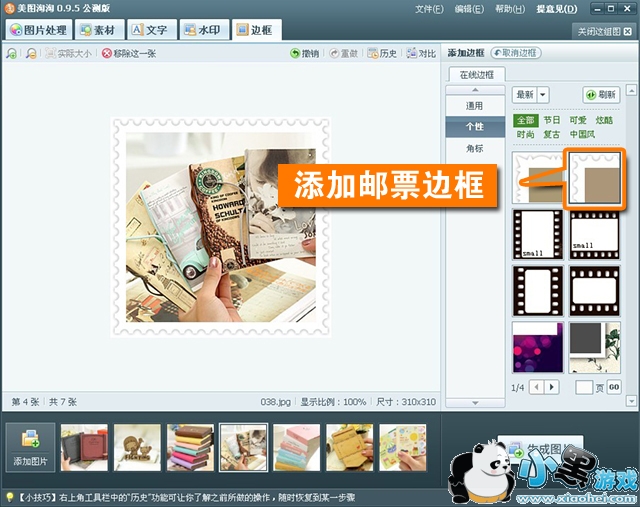Screen dimensions: 640x507
Task: Select the 节日 holiday filter tag
Action: 552,120
